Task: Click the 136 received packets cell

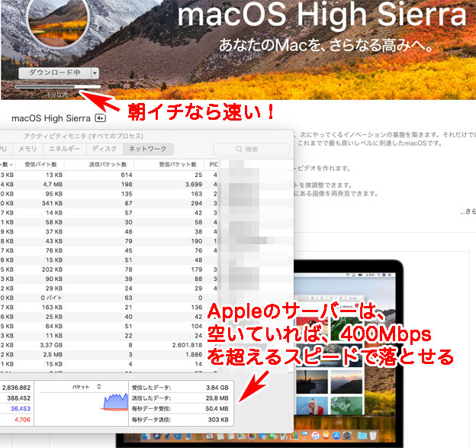Action: coord(197,308)
